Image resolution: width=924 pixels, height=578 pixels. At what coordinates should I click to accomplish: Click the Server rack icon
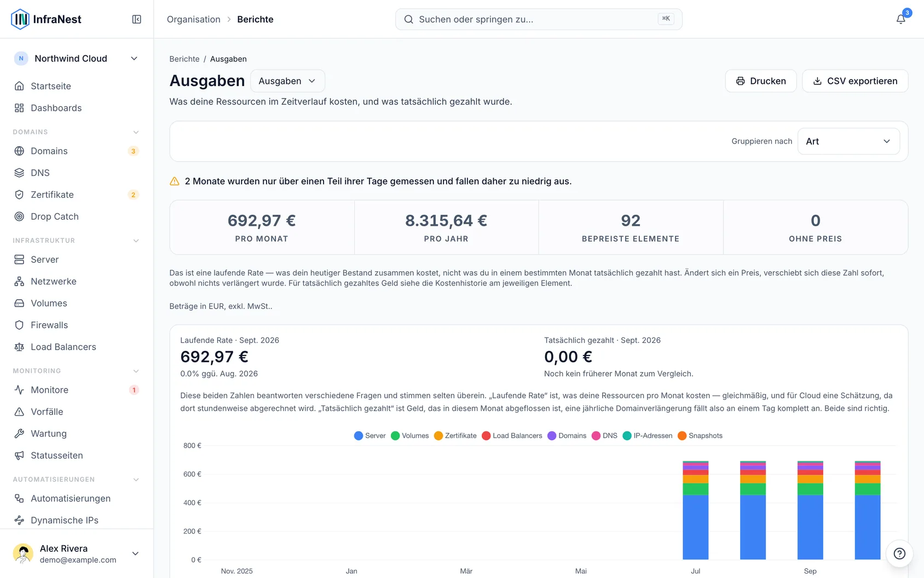(x=19, y=260)
